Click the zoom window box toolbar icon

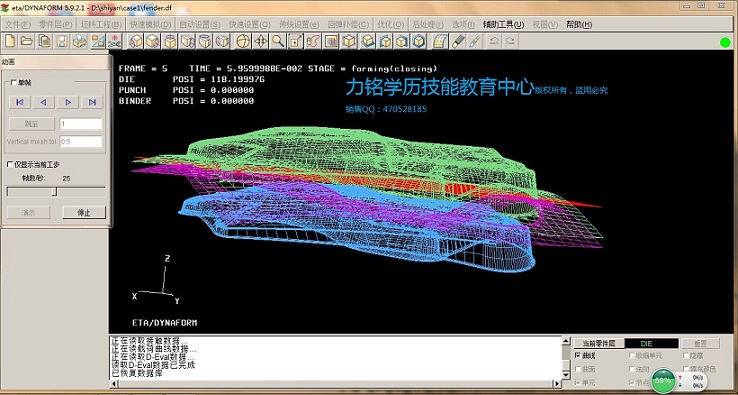(296, 41)
